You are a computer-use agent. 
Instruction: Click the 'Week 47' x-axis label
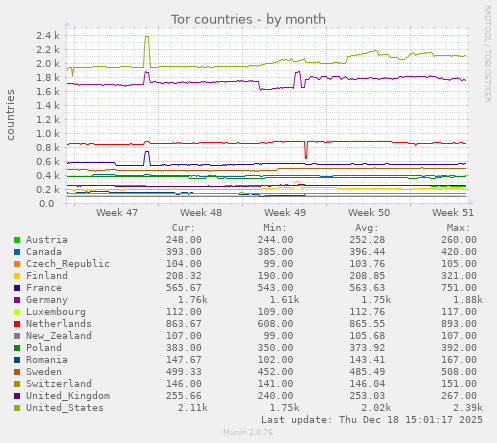(117, 213)
